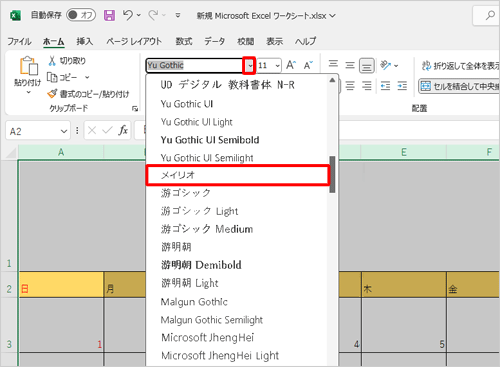Save the workbook with the floppy disk icon
The image size is (500, 367).
click(109, 15)
